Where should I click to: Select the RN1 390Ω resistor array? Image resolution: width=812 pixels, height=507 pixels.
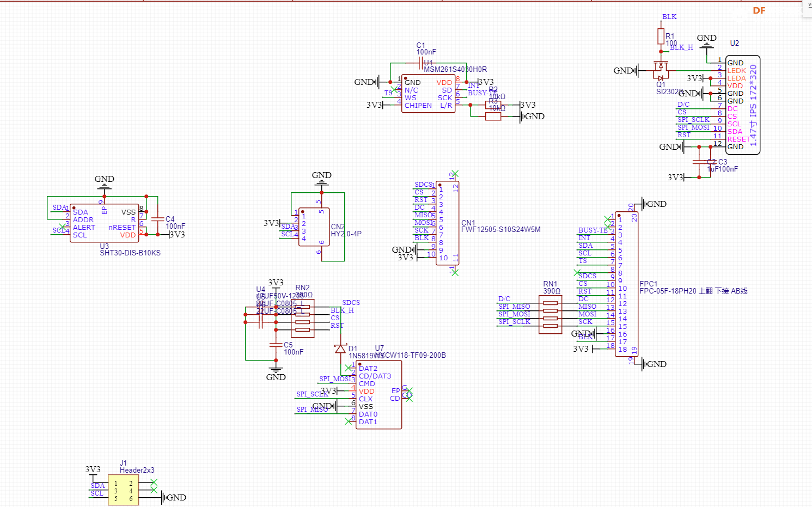[x=551, y=314]
